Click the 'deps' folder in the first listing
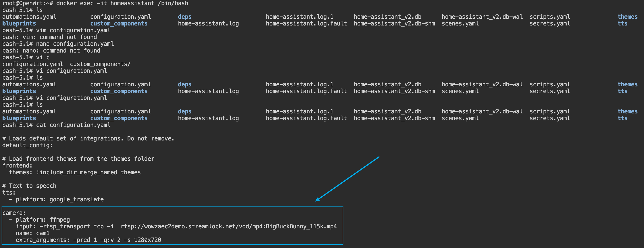Viewport: 644px width, 248px height. 185,17
